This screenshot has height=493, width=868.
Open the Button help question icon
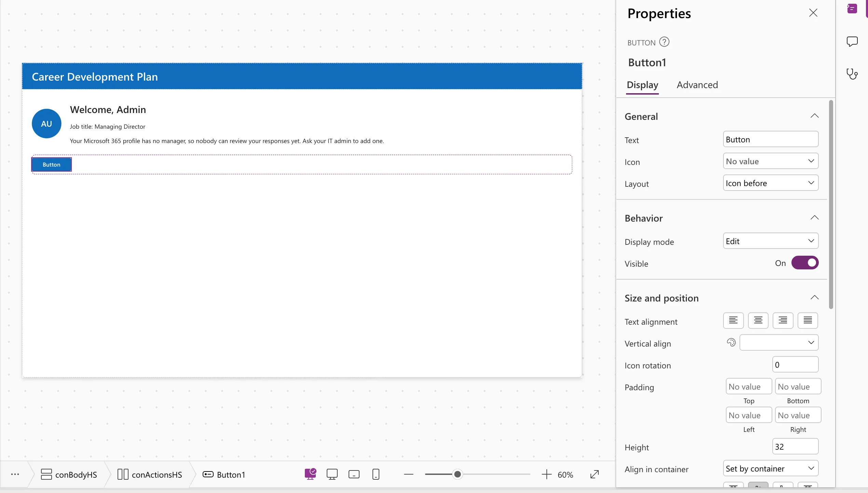pos(664,42)
